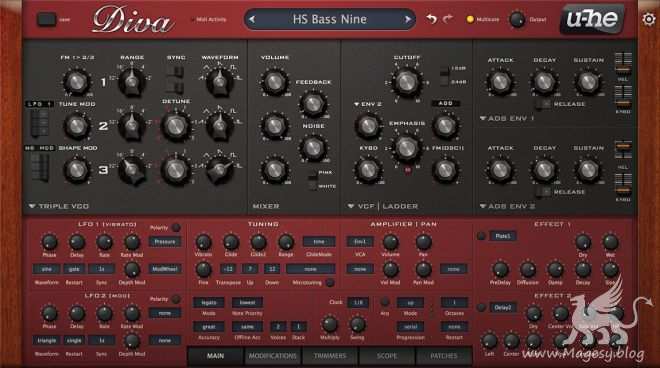Open the Accuracy dropdown showing great

208,327
